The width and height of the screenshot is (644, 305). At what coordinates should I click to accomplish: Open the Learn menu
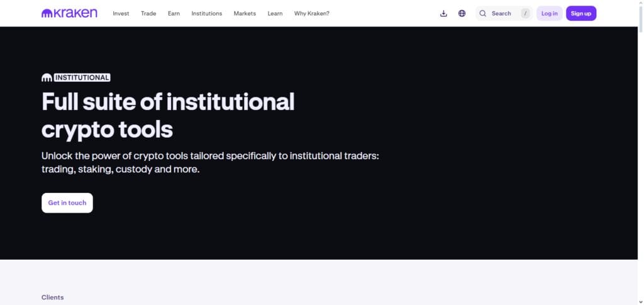pos(275,14)
